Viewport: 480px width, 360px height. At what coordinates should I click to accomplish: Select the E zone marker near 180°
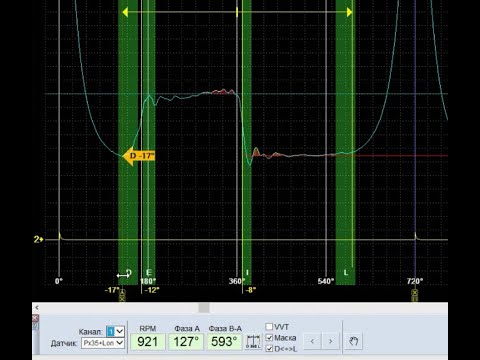tap(149, 272)
